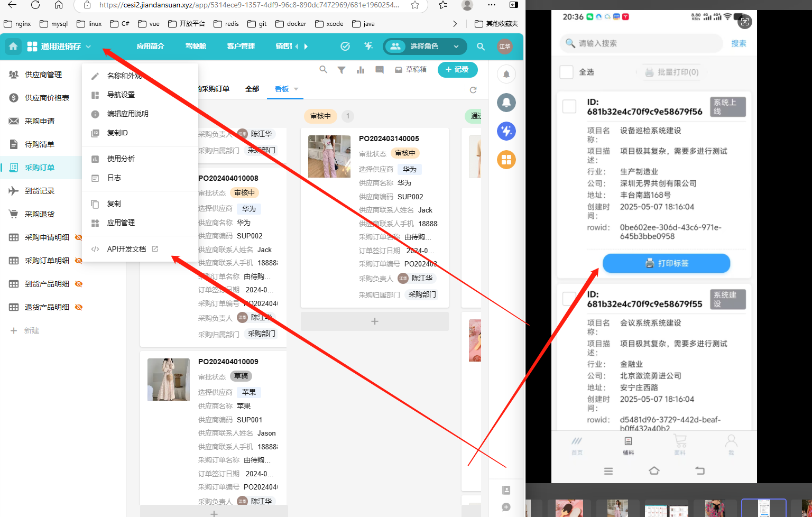Open the scan icon at the phone's top right

[x=745, y=22]
